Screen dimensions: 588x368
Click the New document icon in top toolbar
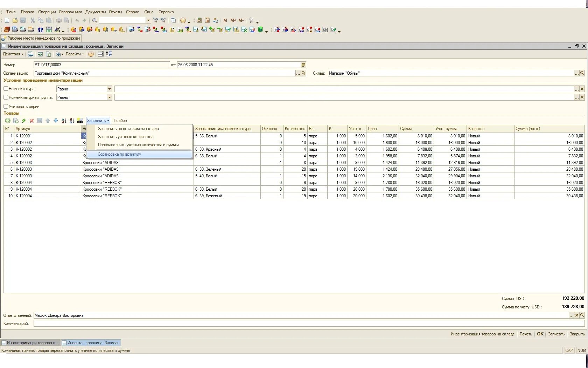[x=7, y=21]
